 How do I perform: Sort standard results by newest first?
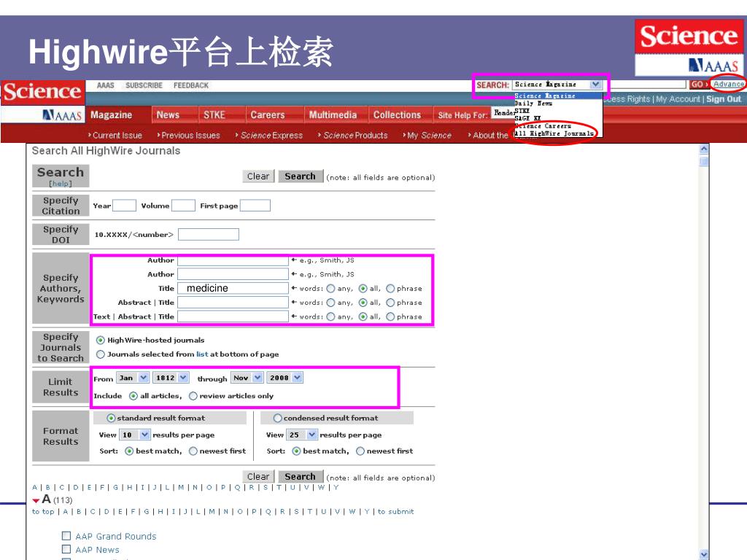click(193, 451)
